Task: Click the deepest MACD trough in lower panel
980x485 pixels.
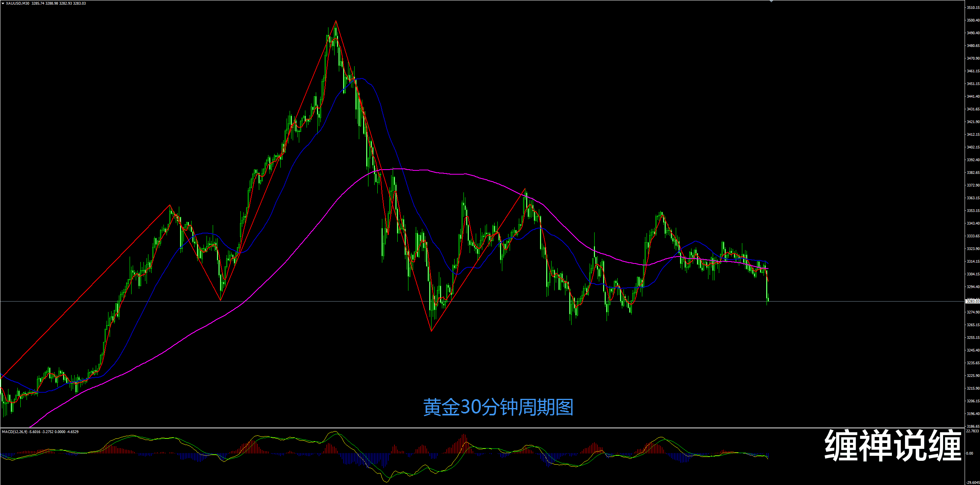Action: (386, 482)
